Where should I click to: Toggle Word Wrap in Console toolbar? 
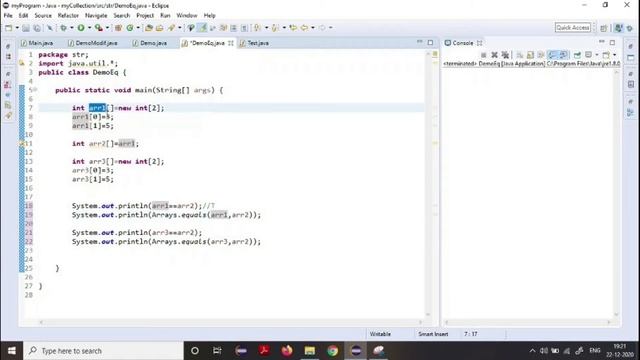(x=541, y=55)
